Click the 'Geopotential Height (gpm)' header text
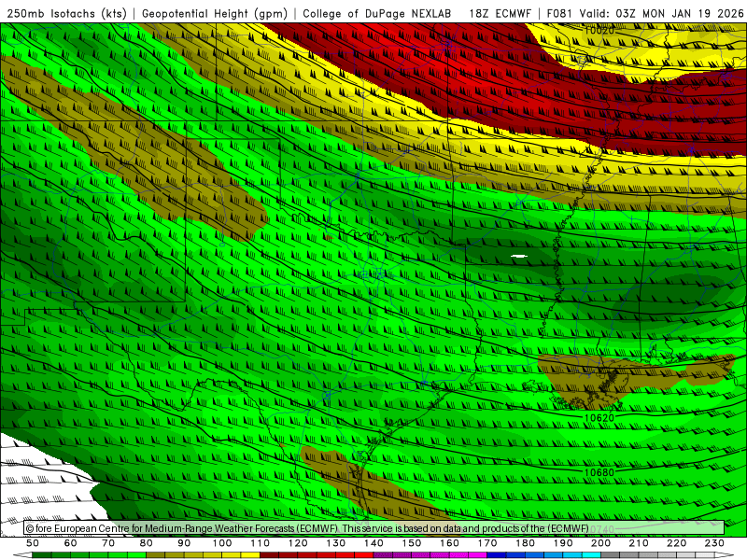This screenshot has height=560, width=747. (x=215, y=13)
